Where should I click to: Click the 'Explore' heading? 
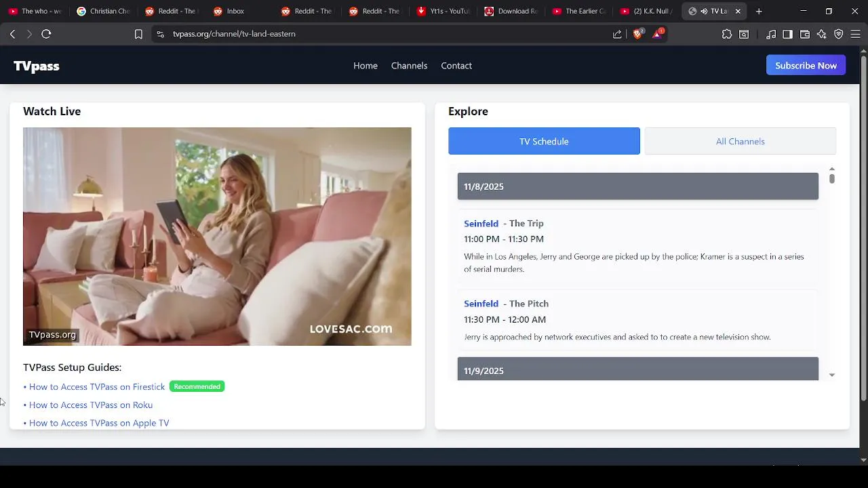click(468, 111)
